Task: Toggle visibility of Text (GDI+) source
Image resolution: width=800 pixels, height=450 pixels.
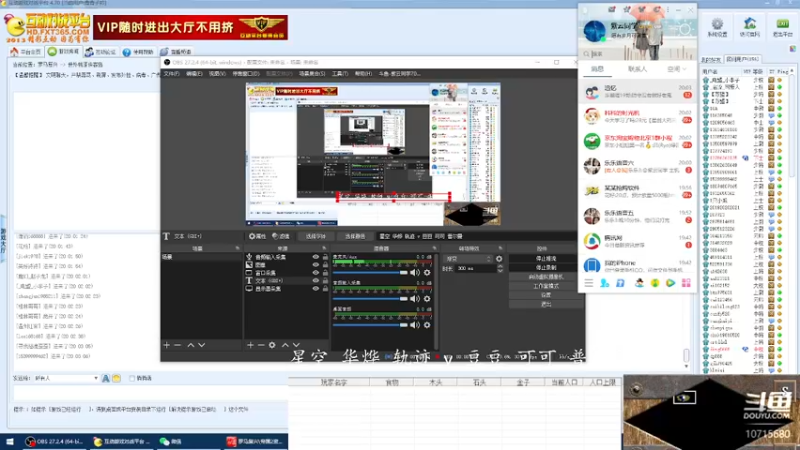Action: 315,281
